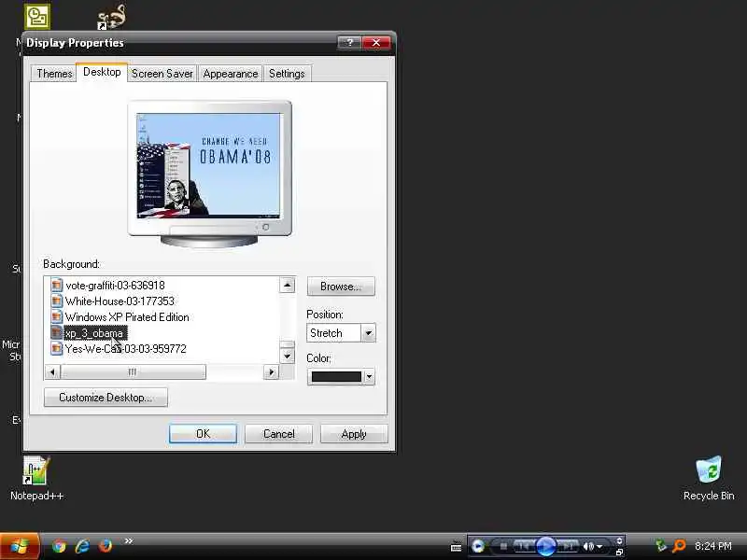The height and width of the screenshot is (560, 747).
Task: Click the horizontal scrollbar left arrow
Action: (x=52, y=371)
